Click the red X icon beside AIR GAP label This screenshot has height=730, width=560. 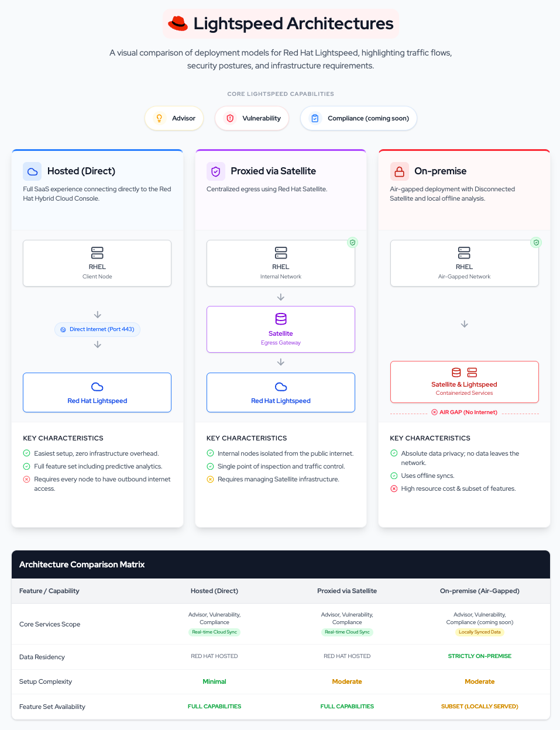[434, 412]
